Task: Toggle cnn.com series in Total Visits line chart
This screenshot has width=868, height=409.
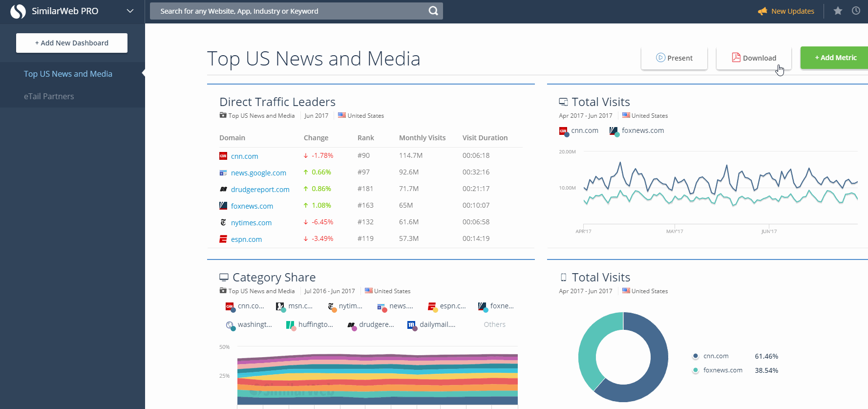Action: click(x=579, y=130)
